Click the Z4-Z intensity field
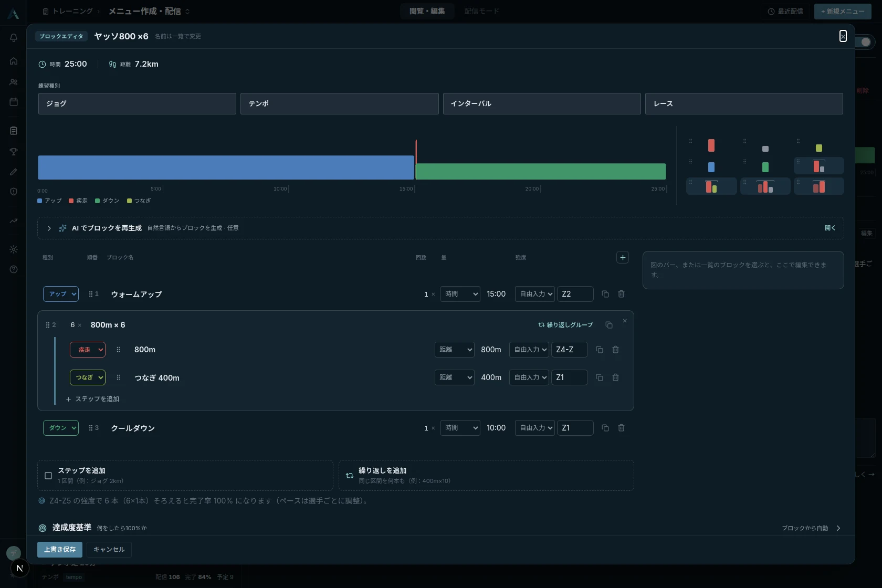Image resolution: width=882 pixels, height=588 pixels. (569, 350)
